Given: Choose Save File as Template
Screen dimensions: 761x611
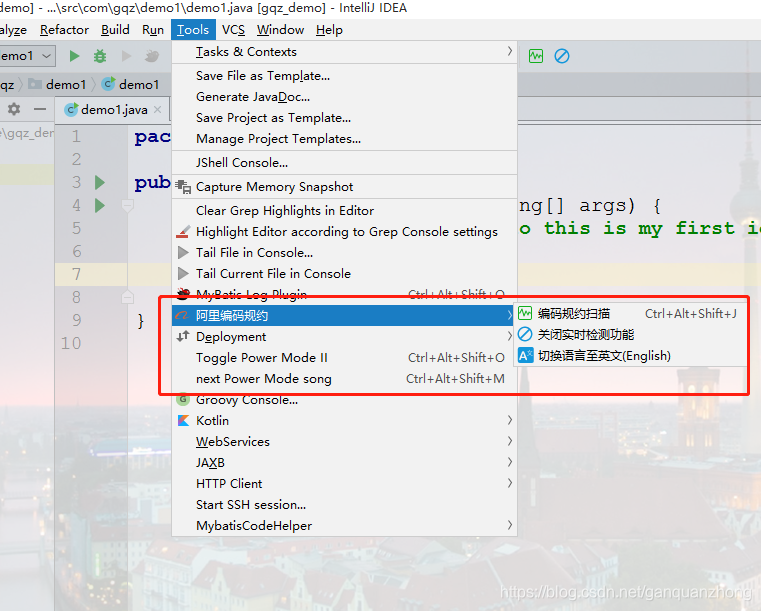Looking at the screenshot, I should pos(345,76).
